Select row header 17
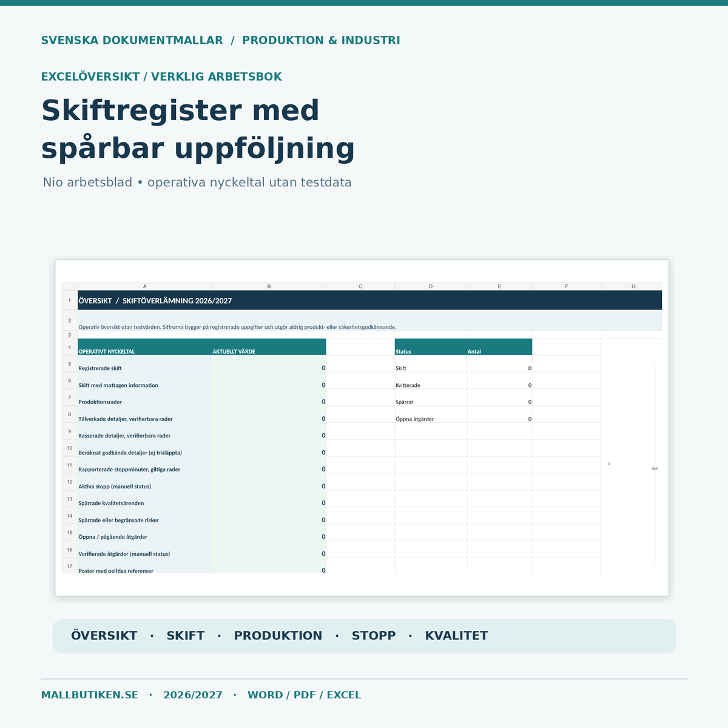 (x=70, y=567)
